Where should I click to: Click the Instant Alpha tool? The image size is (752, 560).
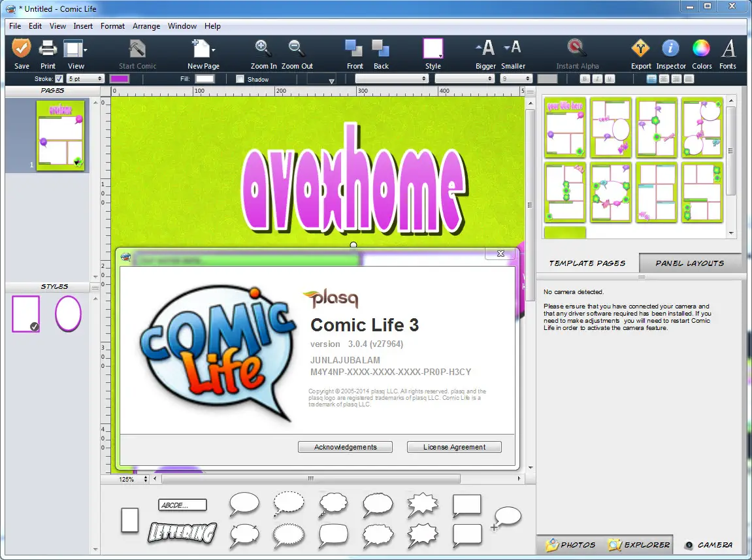(x=576, y=48)
